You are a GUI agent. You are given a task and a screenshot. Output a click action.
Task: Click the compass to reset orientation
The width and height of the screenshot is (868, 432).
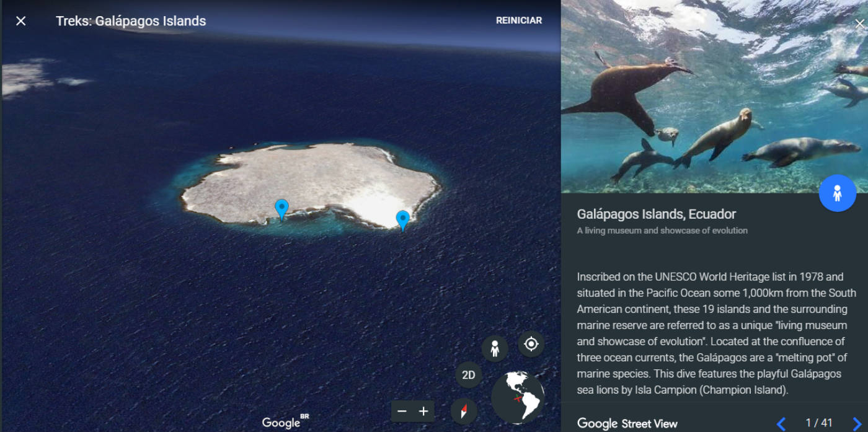pyautogui.click(x=464, y=411)
